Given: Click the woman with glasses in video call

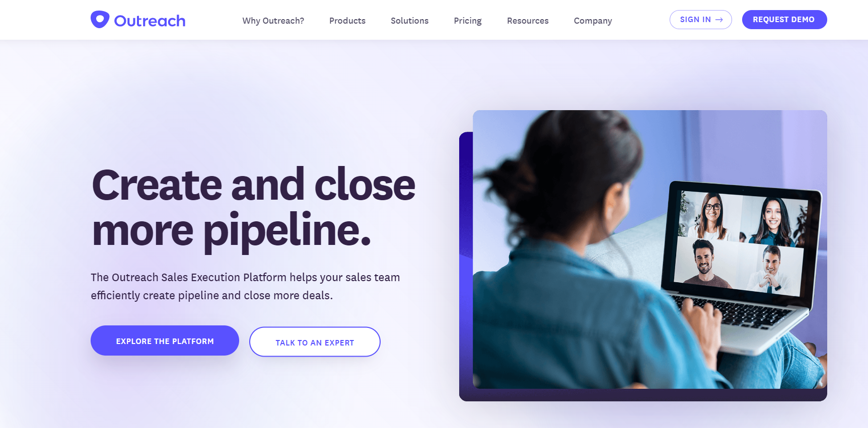Looking at the screenshot, I should 711,216.
